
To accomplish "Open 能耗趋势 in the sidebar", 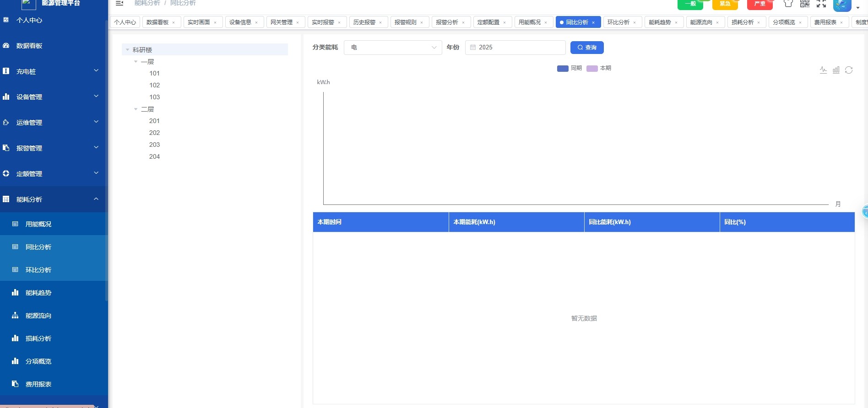I will coord(38,293).
